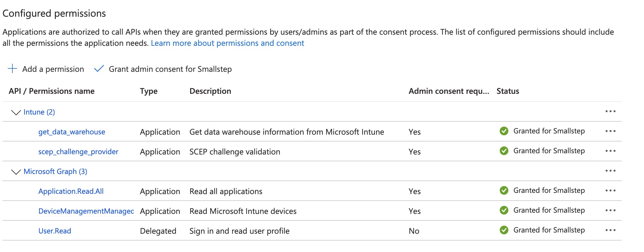644x252 pixels.
Task: Open Learn more about permissions and consent
Action: coord(227,43)
